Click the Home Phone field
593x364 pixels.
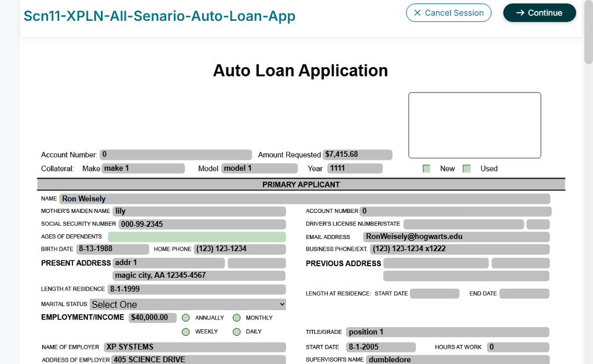click(240, 249)
